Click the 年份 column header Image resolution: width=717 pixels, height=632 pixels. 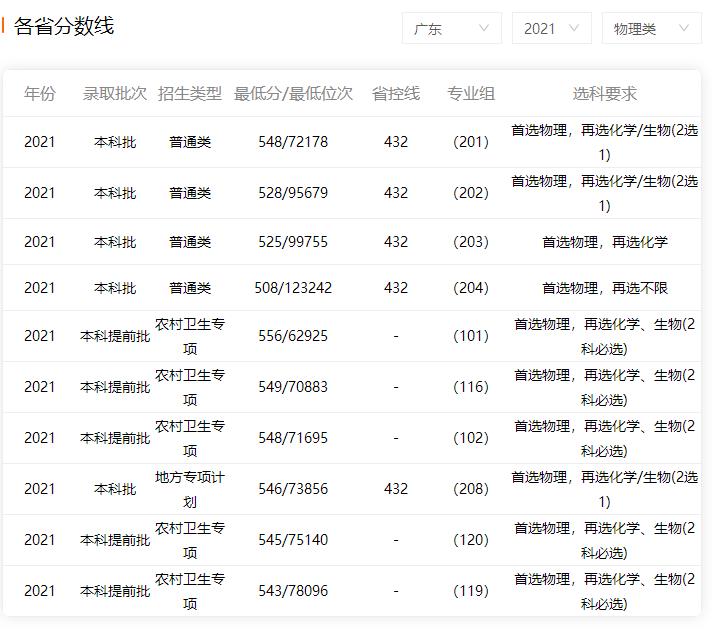coord(40,94)
